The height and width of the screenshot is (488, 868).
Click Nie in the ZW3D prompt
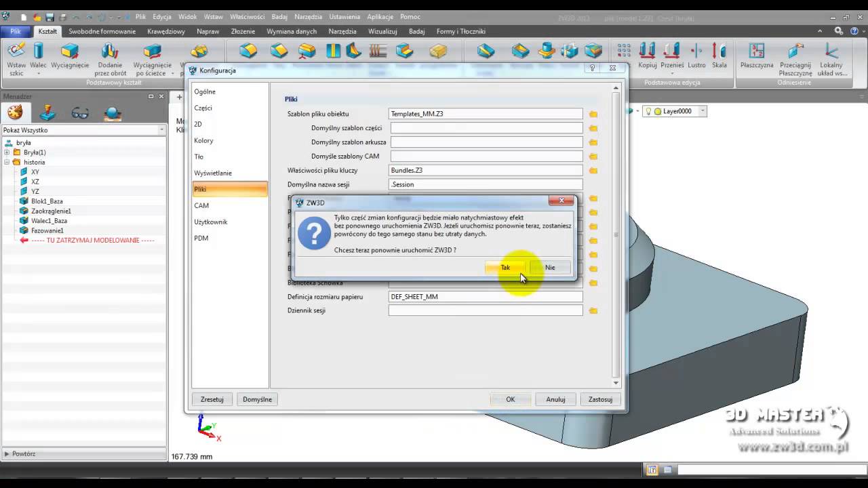pyautogui.click(x=550, y=267)
